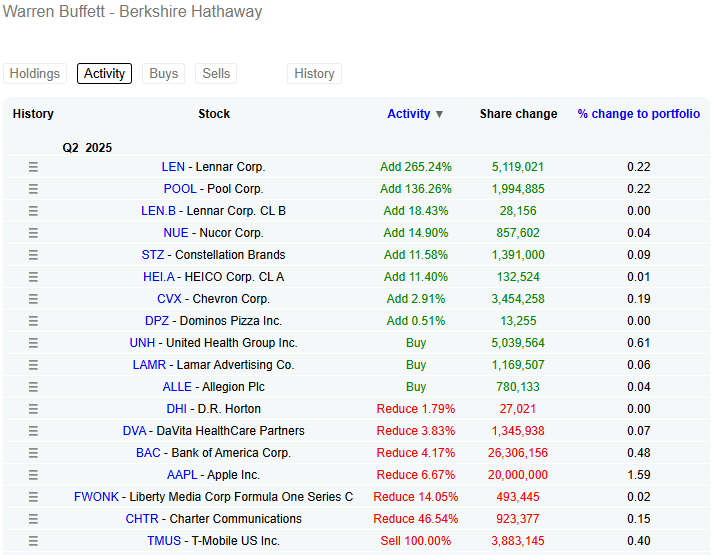Image resolution: width=714 pixels, height=555 pixels.
Task: Open history icon for LEN Lennar Corp.
Action: (33, 167)
